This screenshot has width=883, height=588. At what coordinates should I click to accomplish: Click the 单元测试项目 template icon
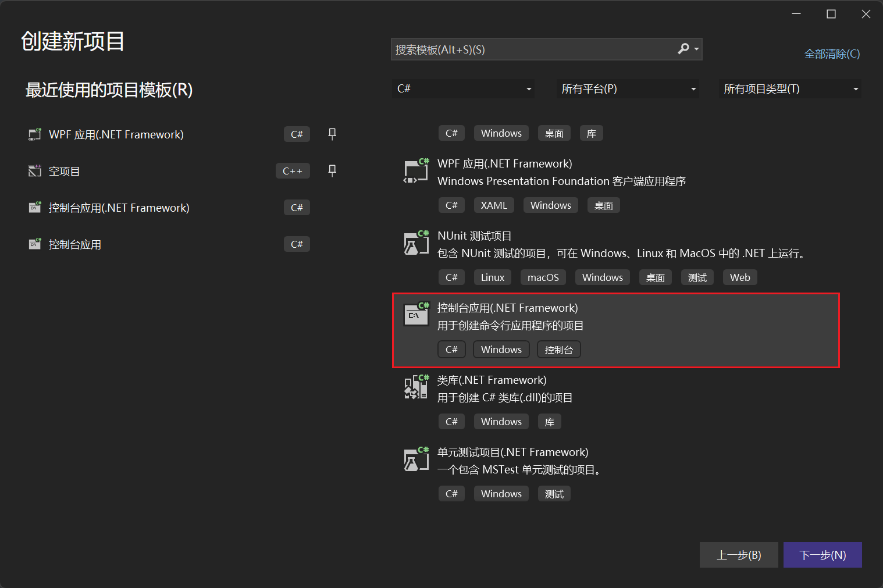[x=416, y=459]
